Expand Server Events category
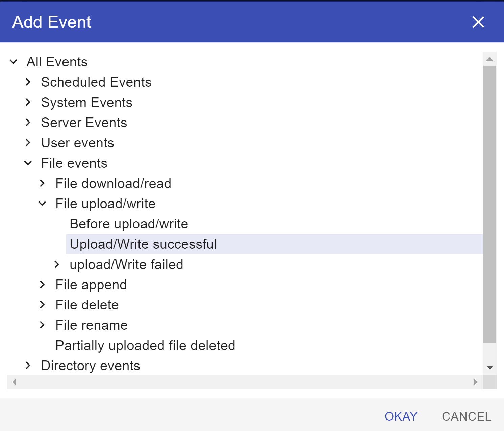 pyautogui.click(x=28, y=123)
